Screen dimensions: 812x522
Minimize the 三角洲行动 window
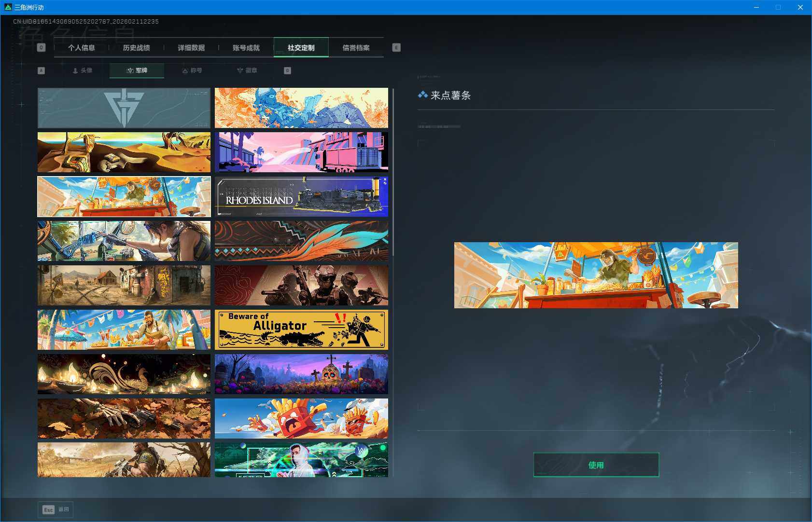pyautogui.click(x=756, y=7)
